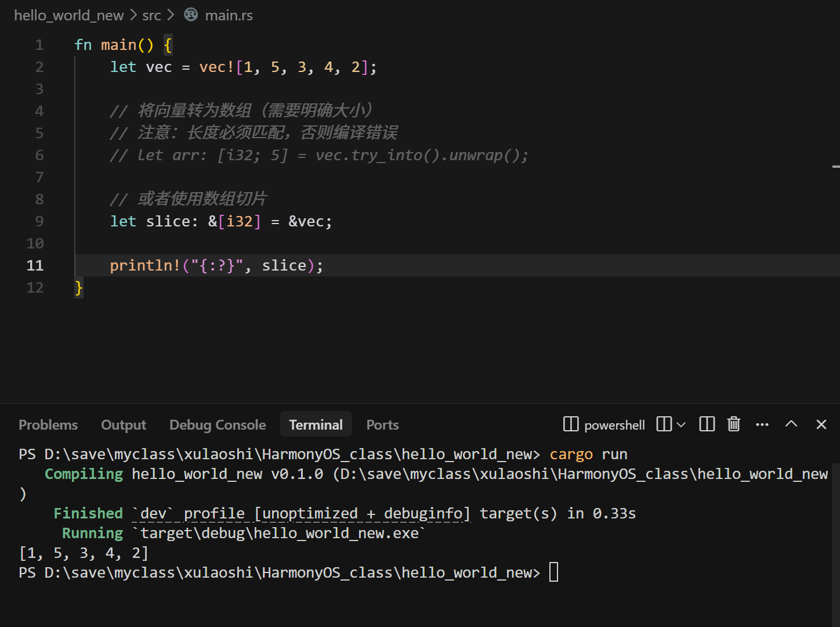Click the try_into comment on line 6
Image resolution: width=840 pixels, height=627 pixels.
pos(318,155)
